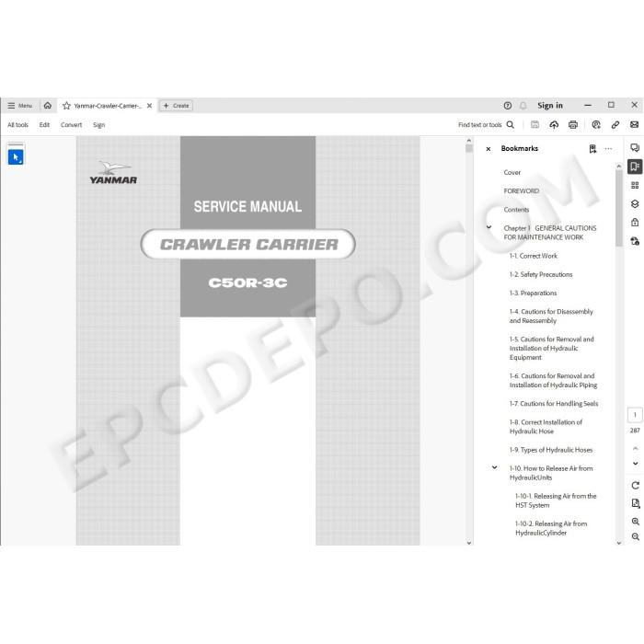Open 1-4. Cautions for Disassembly bookmark
The height and width of the screenshot is (644, 644).
(x=551, y=316)
